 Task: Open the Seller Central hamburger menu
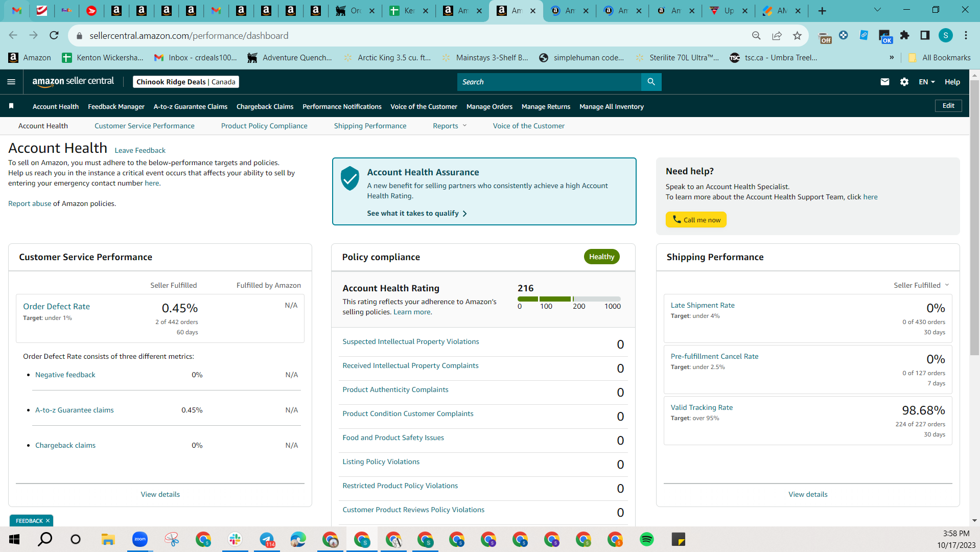point(11,82)
